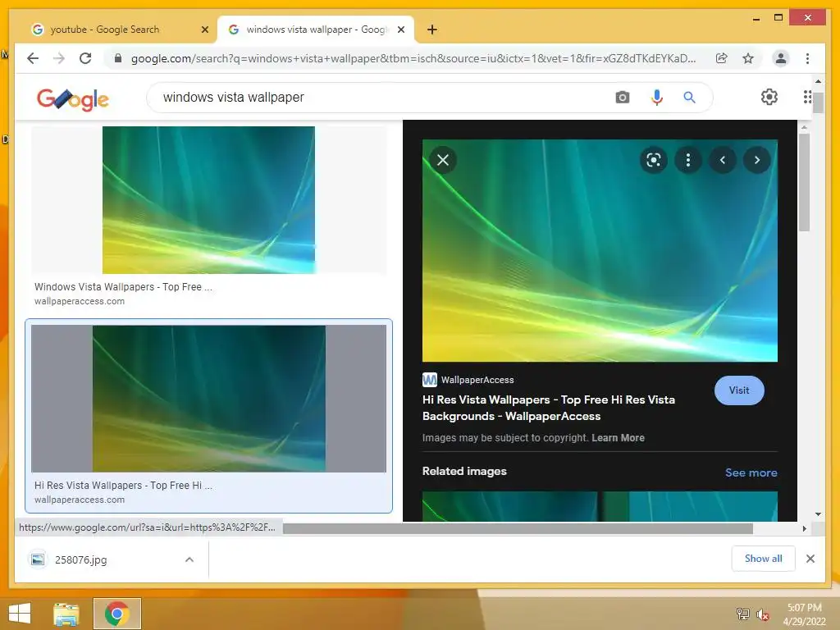Close the youtube - Google Search tab

pos(204,30)
